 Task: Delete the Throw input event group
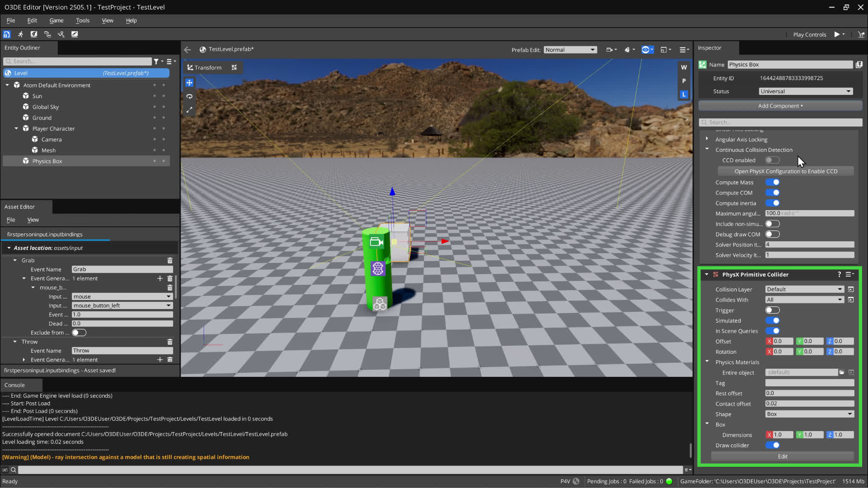(x=170, y=342)
